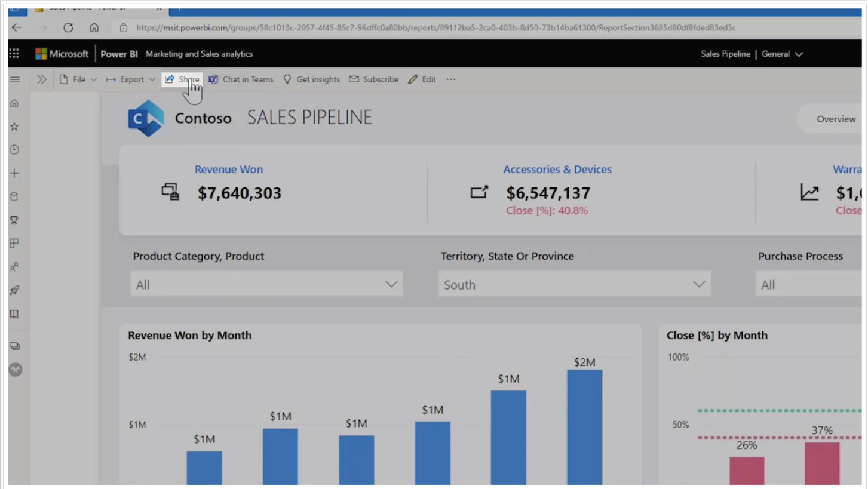Viewport: 868px width, 489px height.
Task: Click the Microsoft logo
Action: (62, 54)
